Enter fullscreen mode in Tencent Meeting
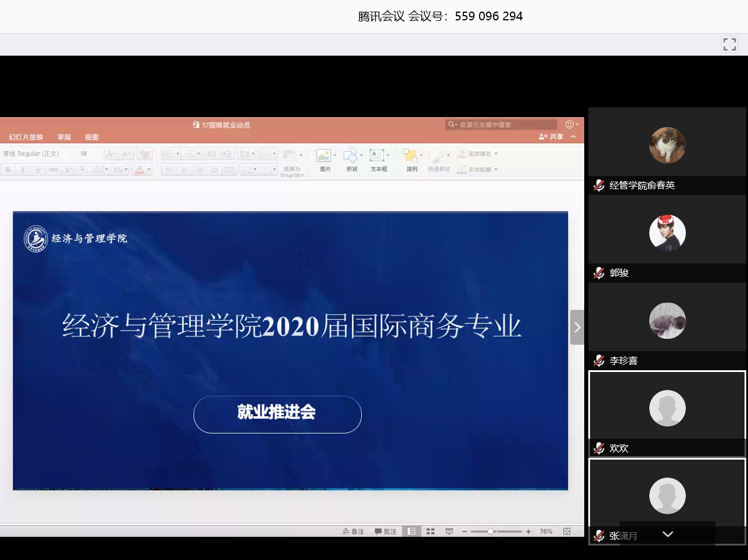The image size is (748, 560). pos(729,44)
